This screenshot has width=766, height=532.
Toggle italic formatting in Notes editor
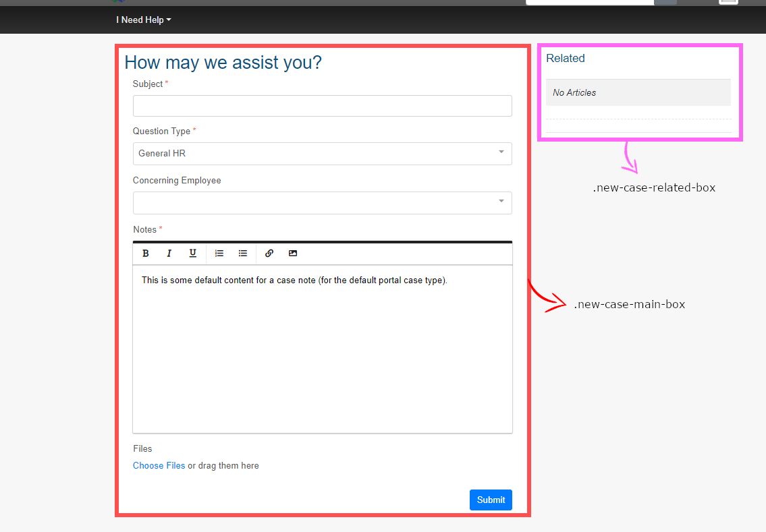[169, 254]
